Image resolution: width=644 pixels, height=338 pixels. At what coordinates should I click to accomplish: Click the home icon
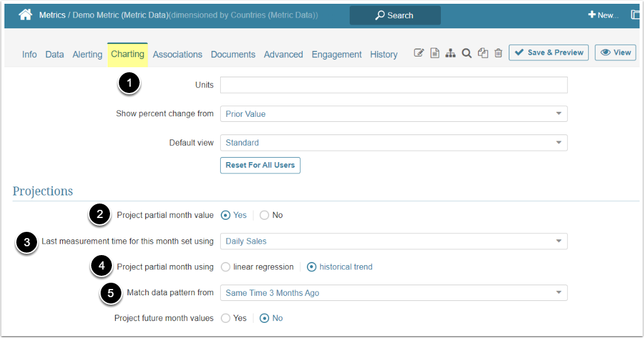click(x=26, y=15)
